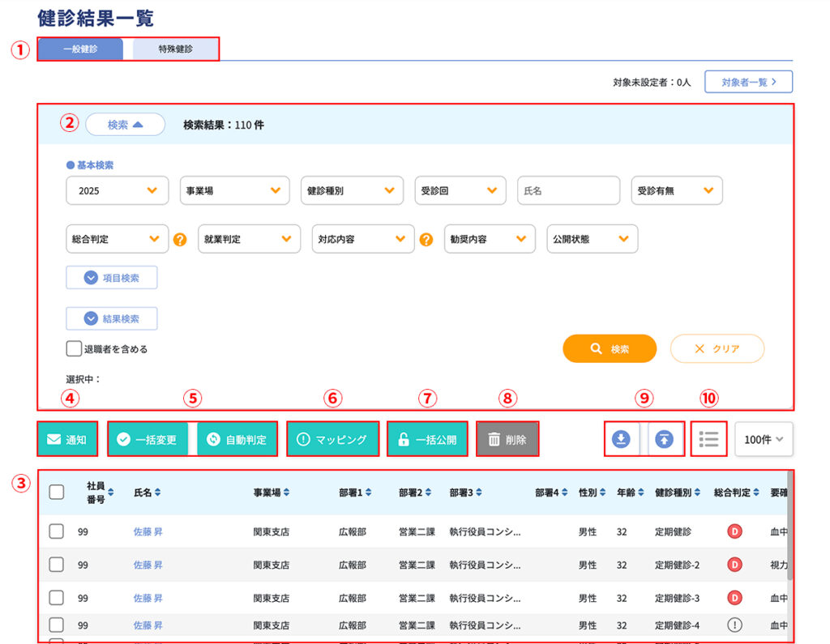Click the upload icon button
Viewport: 830px width, 644px height.
pyautogui.click(x=665, y=439)
